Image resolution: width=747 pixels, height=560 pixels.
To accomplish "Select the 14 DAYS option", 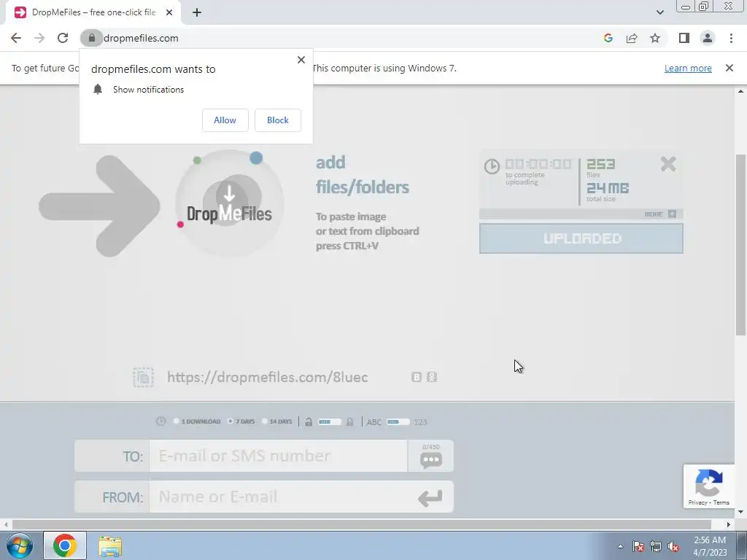I will (277, 421).
